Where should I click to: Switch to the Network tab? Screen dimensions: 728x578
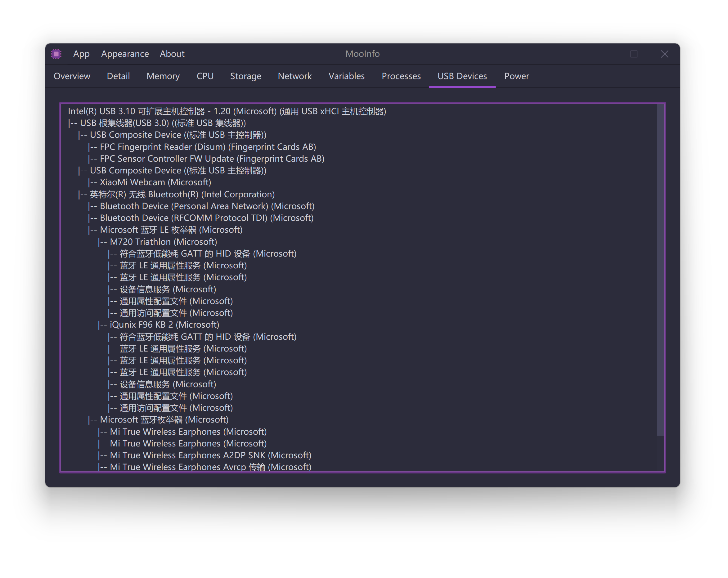click(294, 76)
